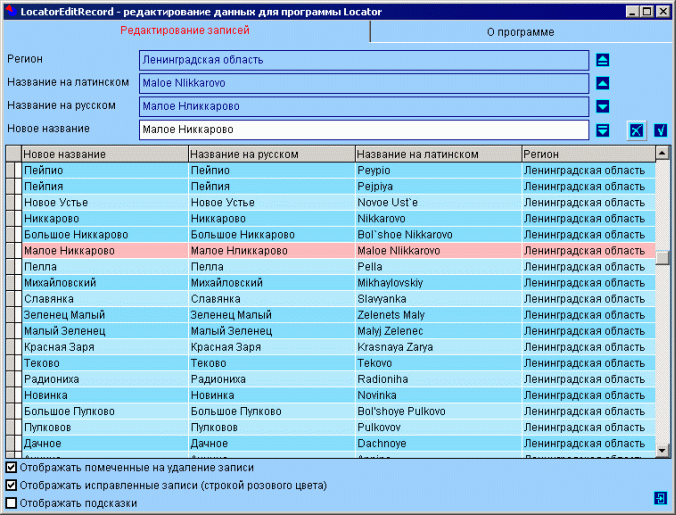Click the Peypio Latin name cell
This screenshot has height=515, width=676.
(x=438, y=170)
